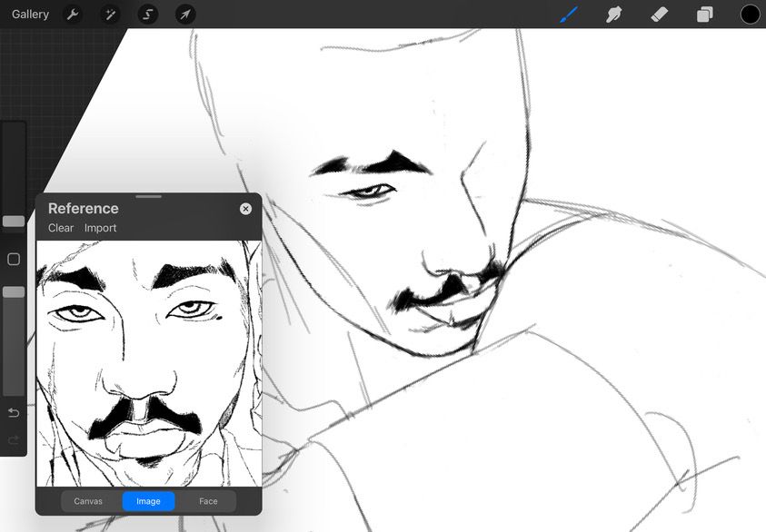Select the Selection tool
Screen dimensions: 766x532
tap(147, 15)
